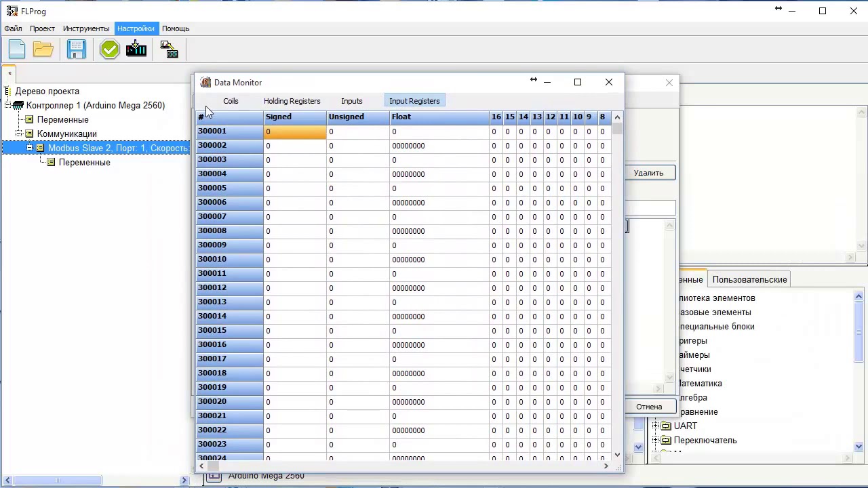Click the Отмена button
This screenshot has width=868, height=488.
(649, 407)
